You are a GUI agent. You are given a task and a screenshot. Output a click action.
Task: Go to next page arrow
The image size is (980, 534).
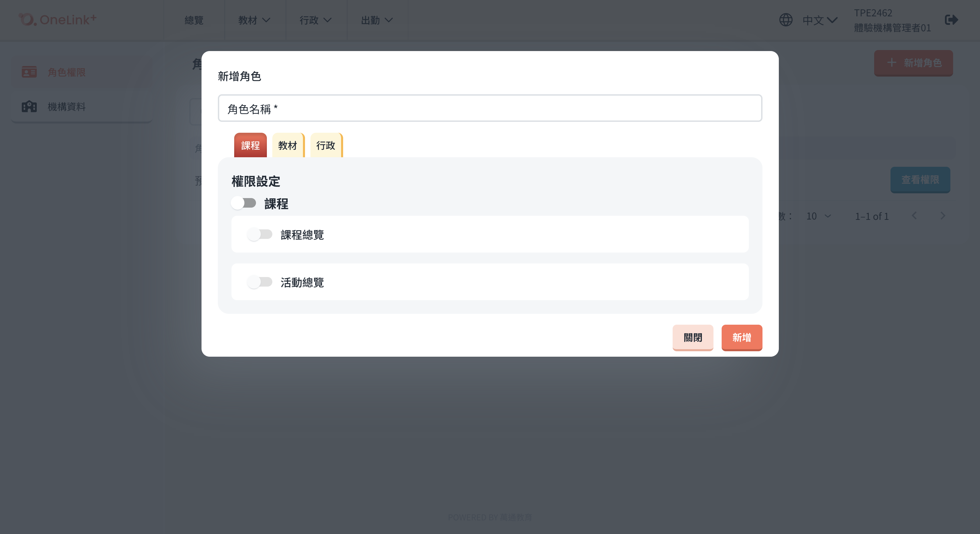pyautogui.click(x=943, y=216)
